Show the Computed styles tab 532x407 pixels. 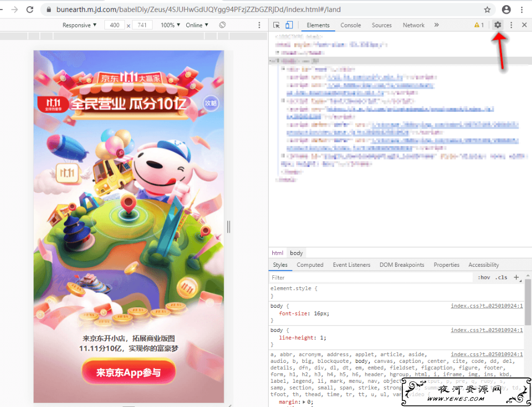click(x=310, y=265)
